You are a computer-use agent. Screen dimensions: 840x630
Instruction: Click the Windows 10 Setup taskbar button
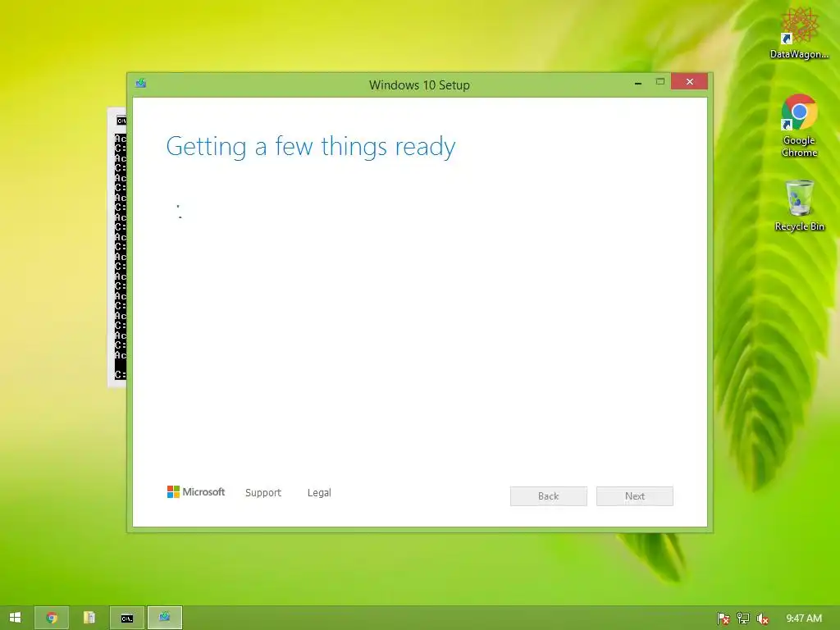coord(164,618)
